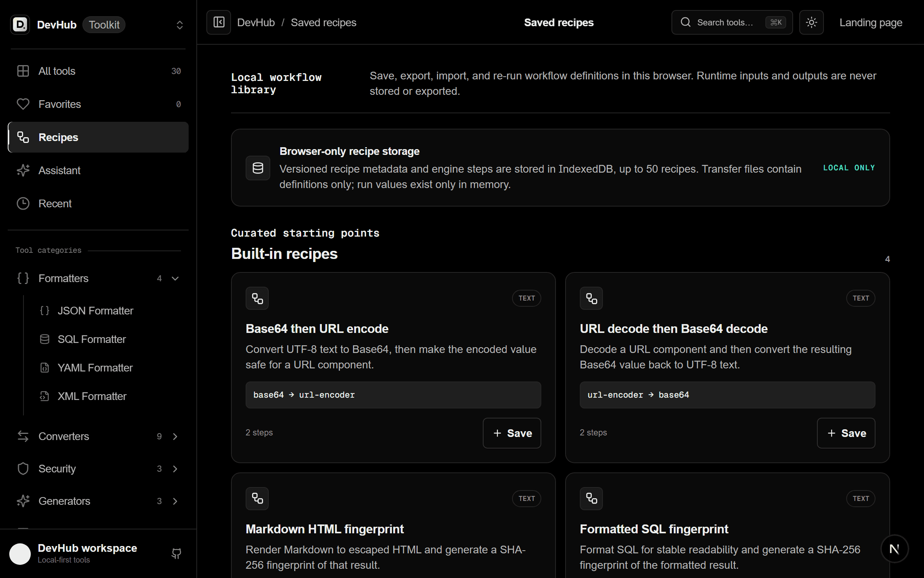
Task: Open the YAML Formatter tool
Action: coord(110,368)
